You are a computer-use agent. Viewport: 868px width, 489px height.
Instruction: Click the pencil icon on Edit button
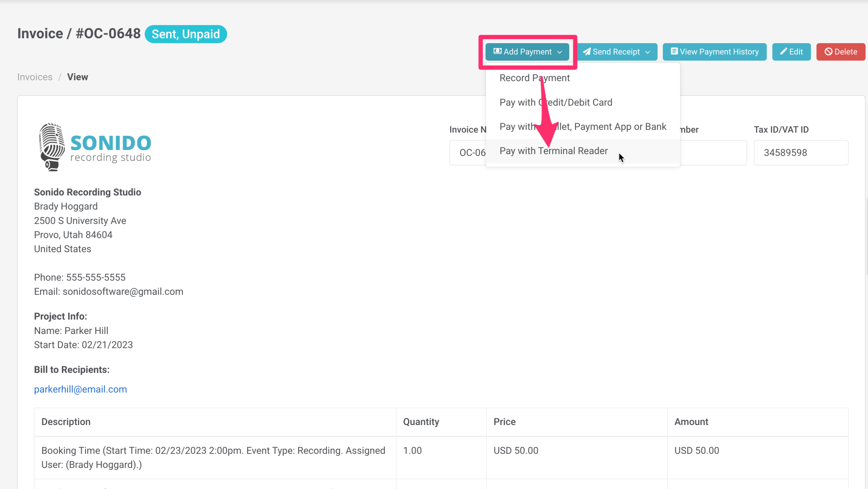(783, 51)
